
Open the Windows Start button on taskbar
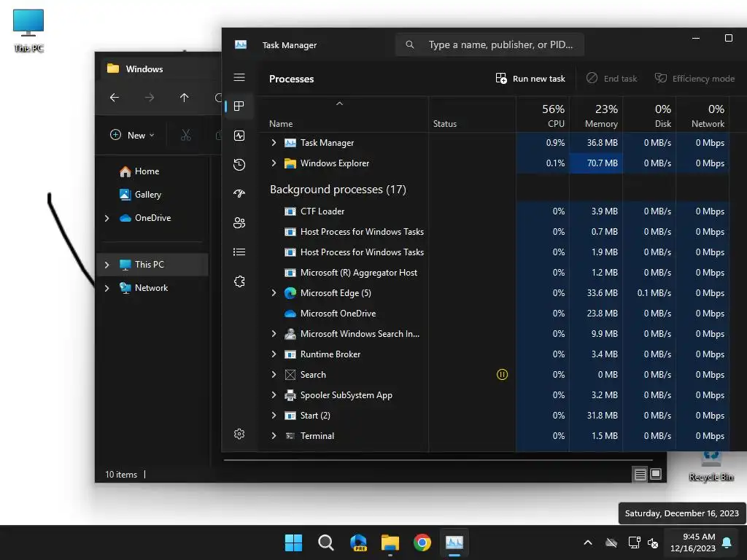tap(293, 542)
